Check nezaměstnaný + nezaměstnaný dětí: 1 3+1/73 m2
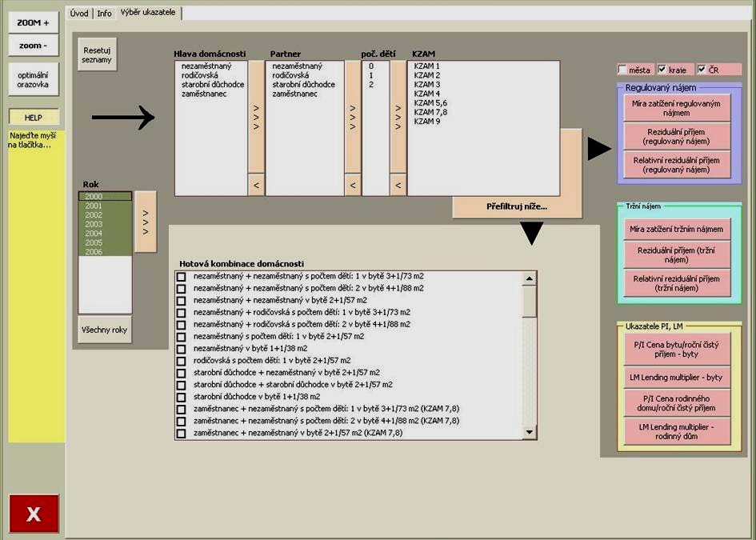This screenshot has width=756, height=540. tap(182, 277)
